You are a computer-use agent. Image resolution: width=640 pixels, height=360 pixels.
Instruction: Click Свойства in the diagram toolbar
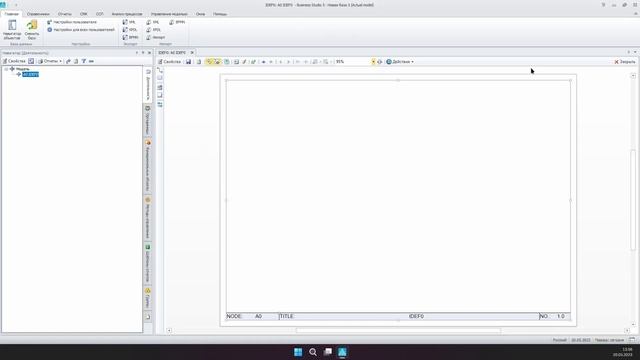[x=169, y=62]
